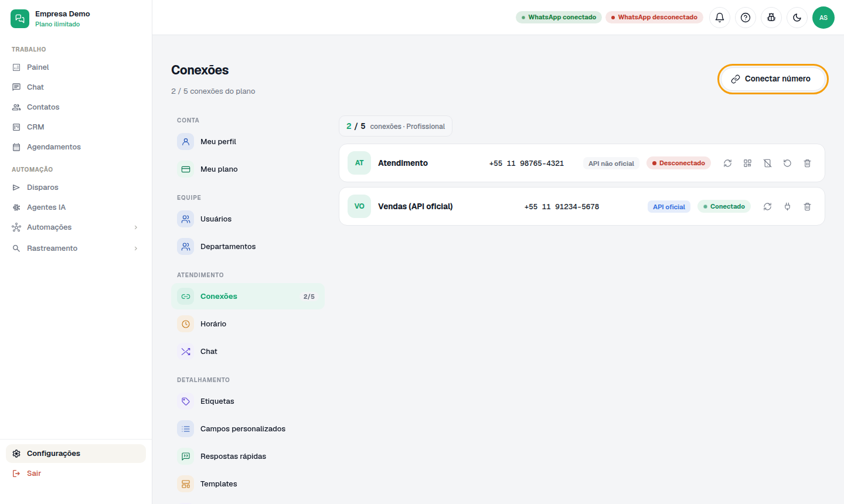The height and width of the screenshot is (504, 844).
Task: Open Agentes IA page
Action: coord(76,207)
